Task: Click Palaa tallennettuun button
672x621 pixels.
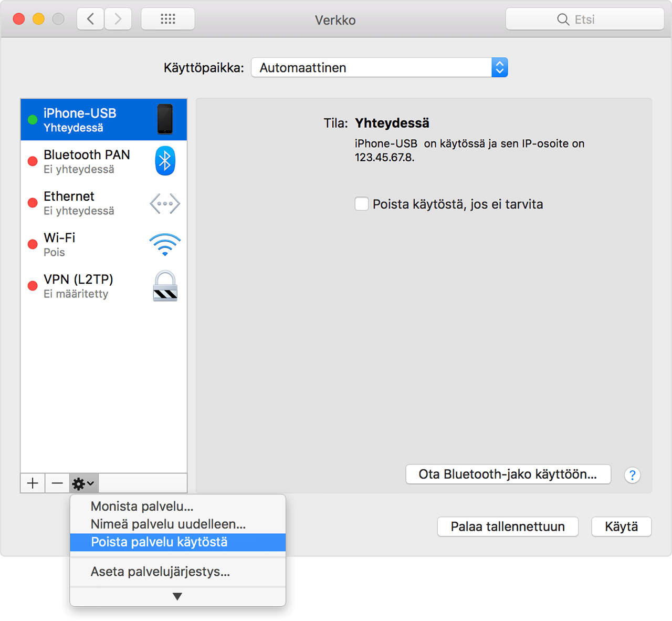Action: [508, 526]
